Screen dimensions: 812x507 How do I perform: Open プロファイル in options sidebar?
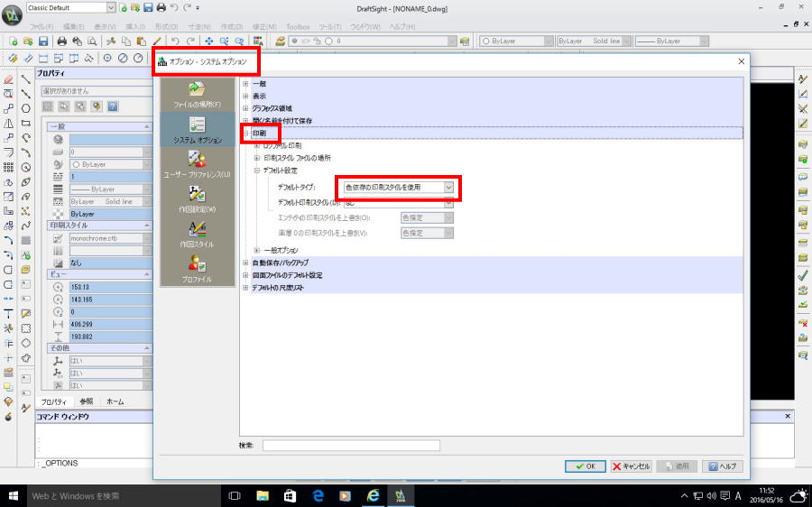[197, 269]
